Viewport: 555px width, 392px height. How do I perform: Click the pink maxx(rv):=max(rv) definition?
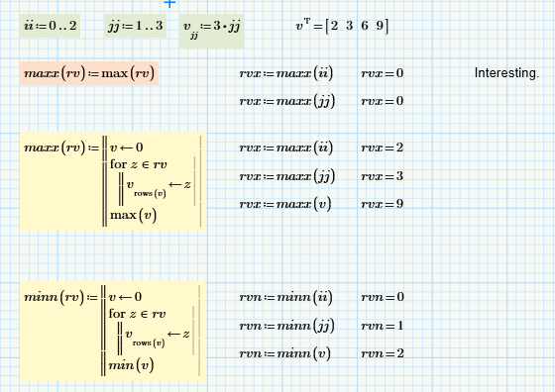[x=89, y=73]
